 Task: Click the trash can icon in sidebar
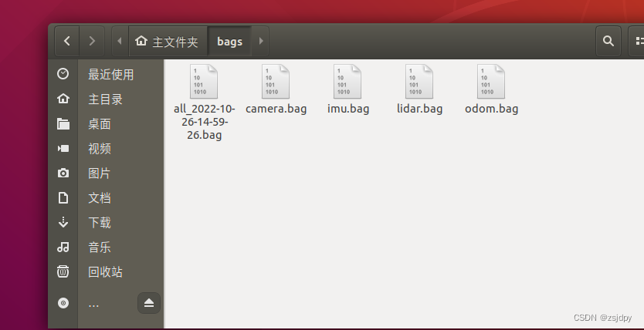(63, 271)
